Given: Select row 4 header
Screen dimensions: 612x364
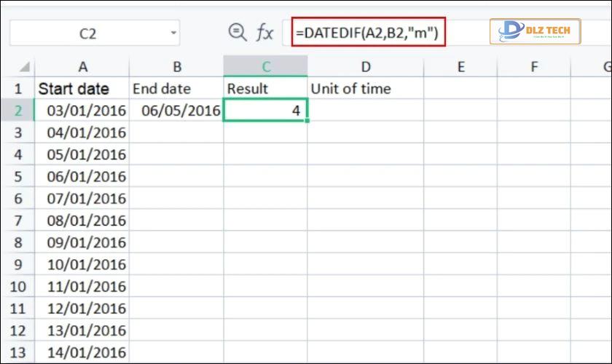Looking at the screenshot, I should click(x=18, y=154).
